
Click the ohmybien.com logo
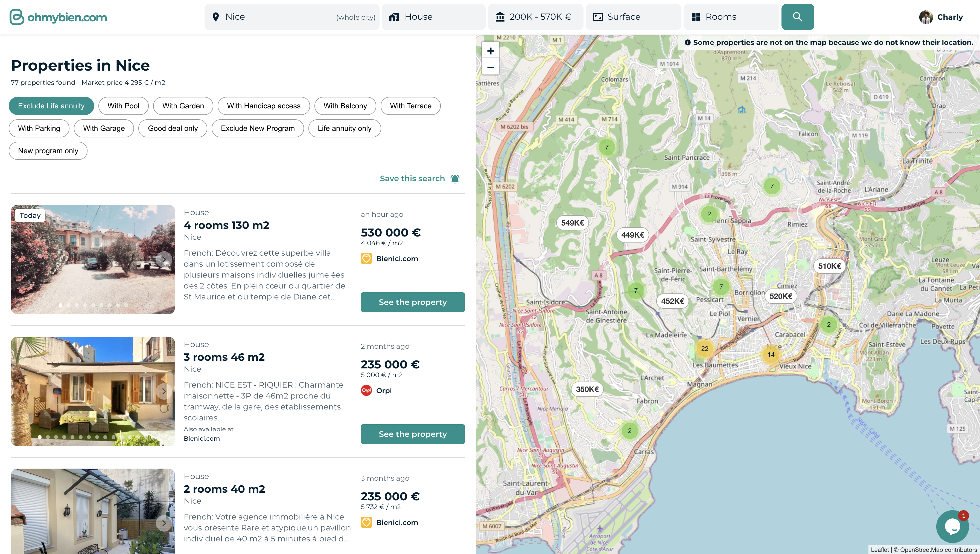click(58, 17)
